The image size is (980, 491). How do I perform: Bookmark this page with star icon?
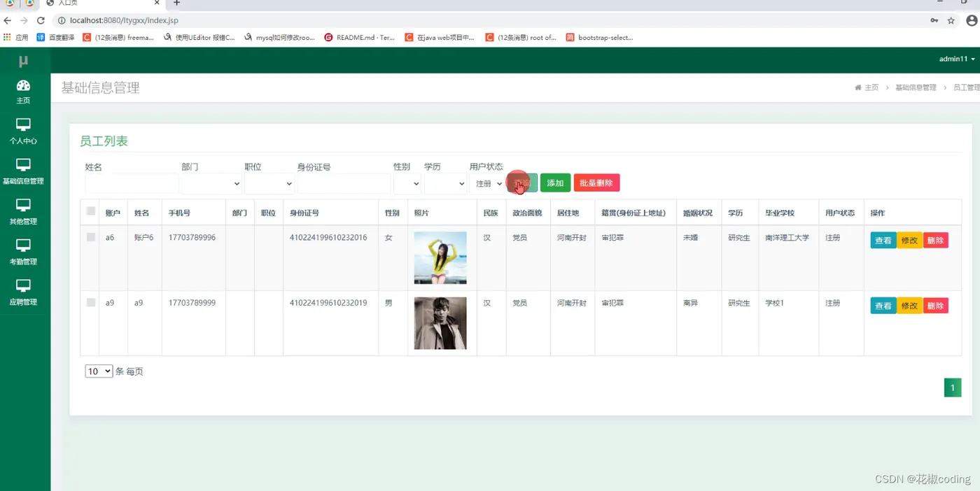coord(951,21)
